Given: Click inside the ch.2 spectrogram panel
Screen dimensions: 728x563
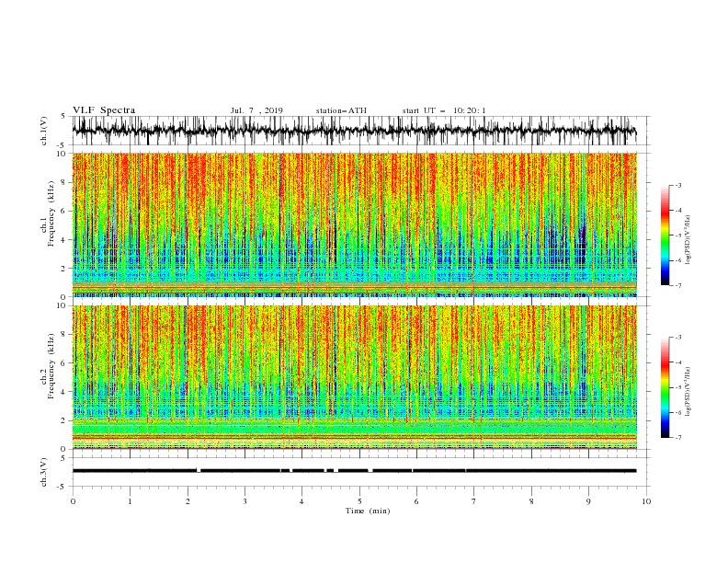Looking at the screenshot, I should pyautogui.click(x=354, y=377).
